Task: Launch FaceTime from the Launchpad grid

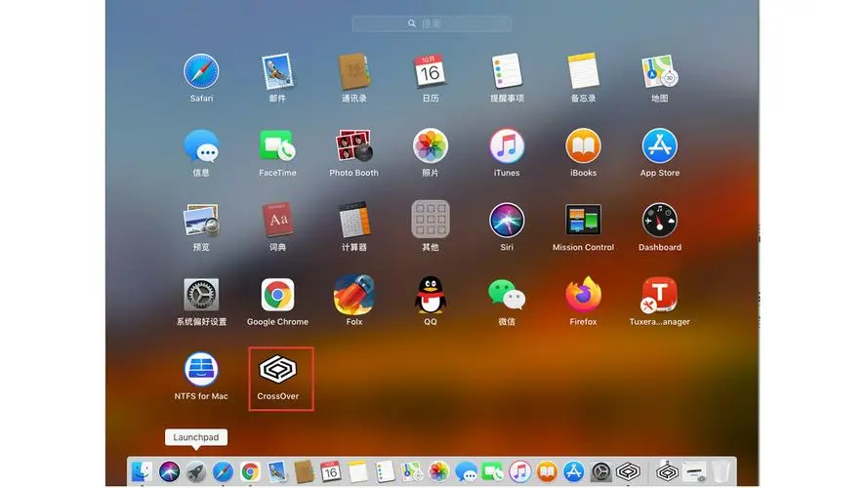Action: [277, 146]
